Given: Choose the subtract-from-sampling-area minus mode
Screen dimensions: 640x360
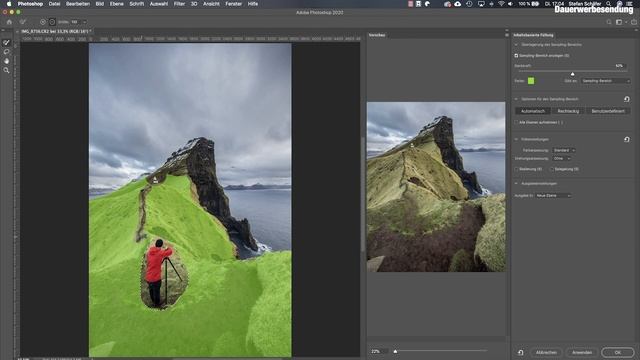Looking at the screenshot, I should point(52,22).
